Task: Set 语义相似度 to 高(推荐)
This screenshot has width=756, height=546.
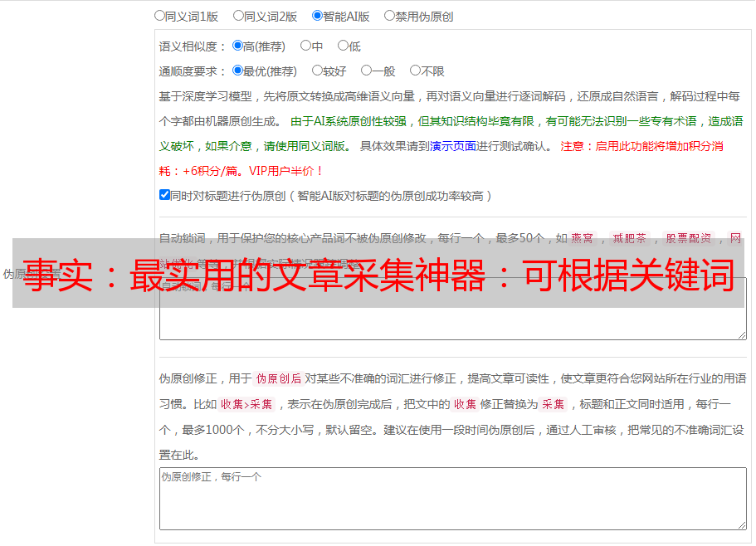Action: pyautogui.click(x=237, y=46)
